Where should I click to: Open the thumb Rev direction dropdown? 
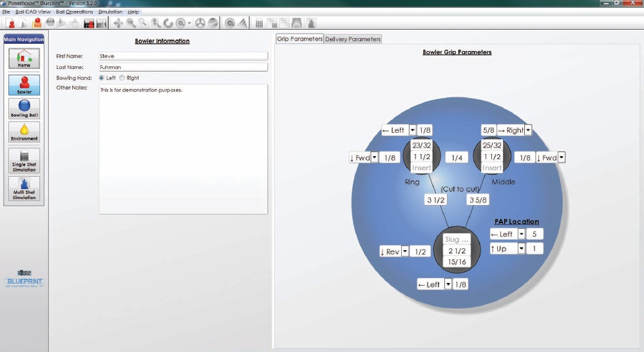(x=405, y=251)
